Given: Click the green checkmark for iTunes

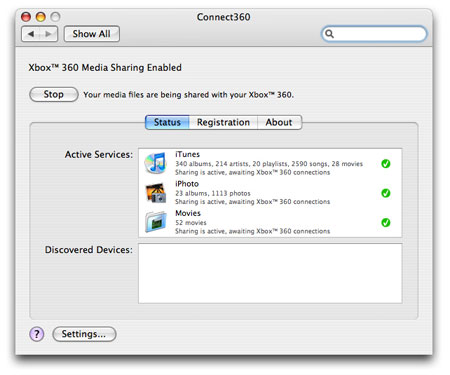Looking at the screenshot, I should tap(386, 164).
